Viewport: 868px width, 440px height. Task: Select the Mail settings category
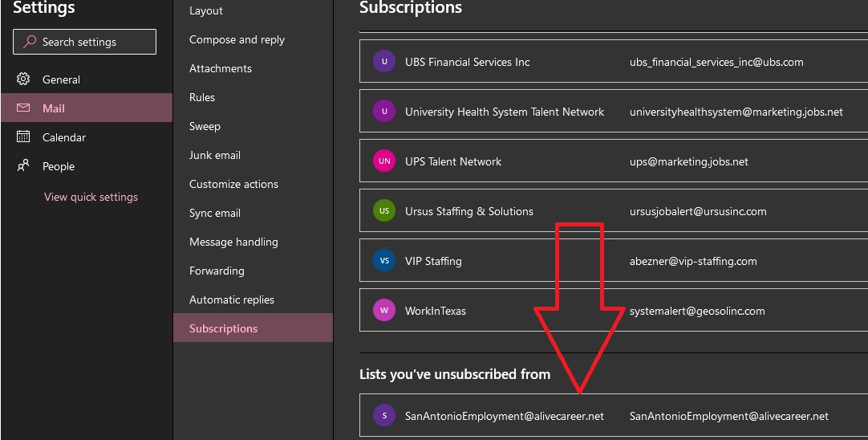[87, 108]
